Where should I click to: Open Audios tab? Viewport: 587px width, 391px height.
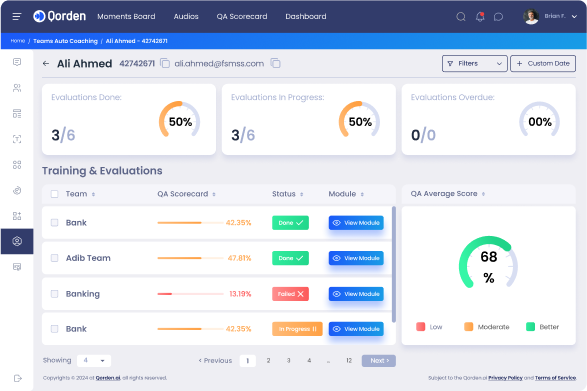click(186, 16)
